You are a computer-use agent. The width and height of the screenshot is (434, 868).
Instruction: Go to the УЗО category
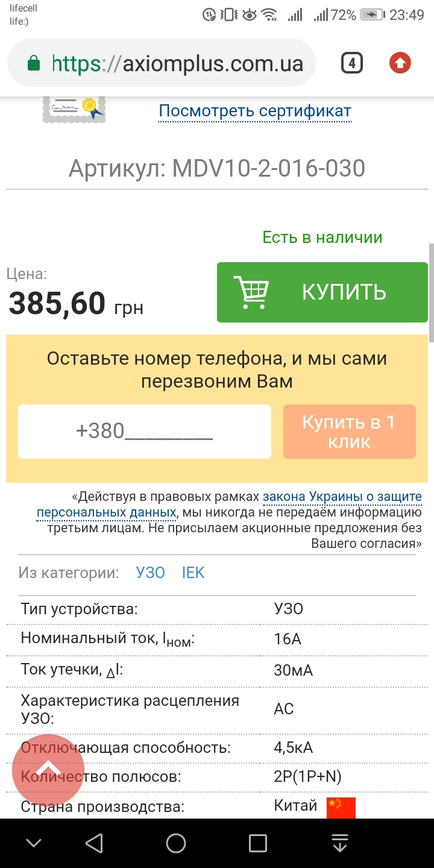(x=151, y=573)
